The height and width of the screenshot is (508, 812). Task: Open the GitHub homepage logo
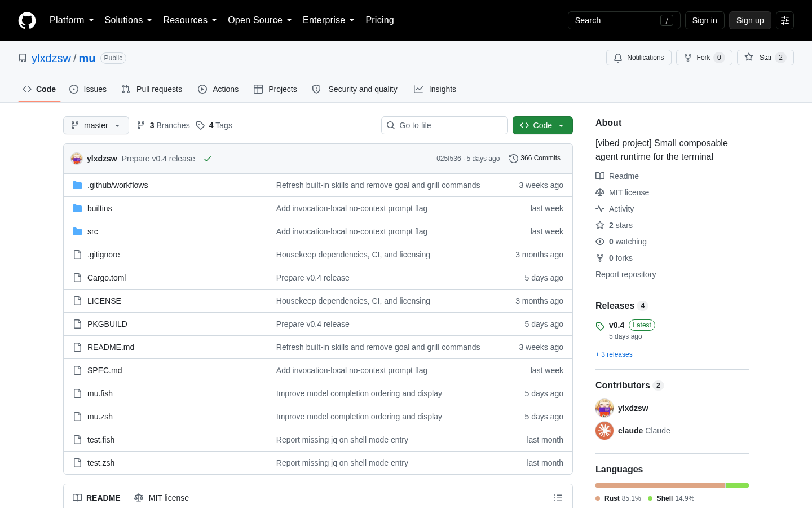tap(27, 20)
